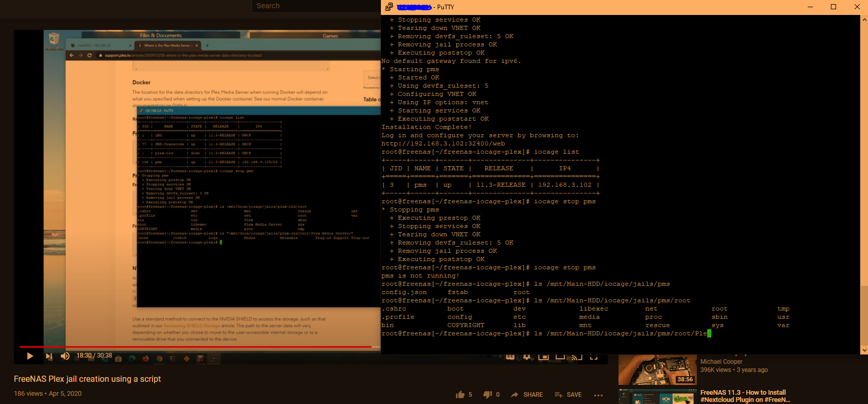The height and width of the screenshot is (404, 868).
Task: Click the 'http://192.168.3.102:32400/web' URL in PuTTY
Action: [x=443, y=143]
